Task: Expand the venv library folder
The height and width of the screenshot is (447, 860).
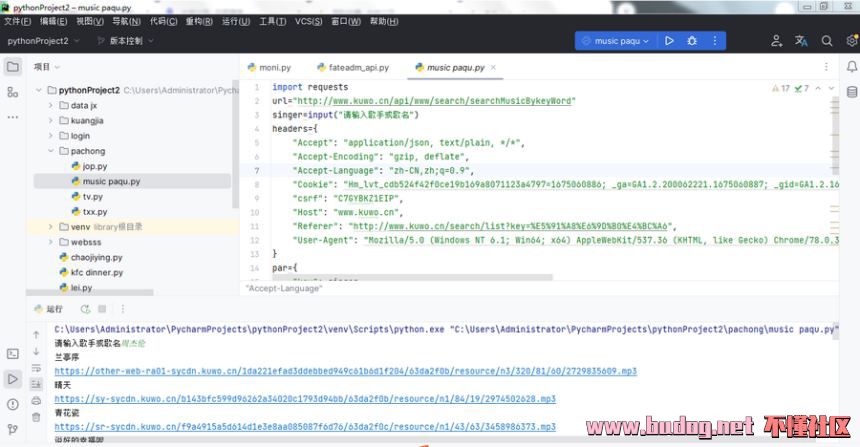Action: coord(50,227)
